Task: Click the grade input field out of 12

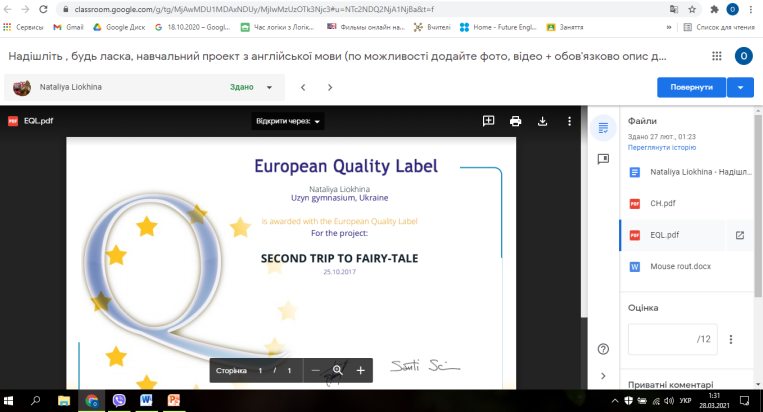Action: (672, 340)
